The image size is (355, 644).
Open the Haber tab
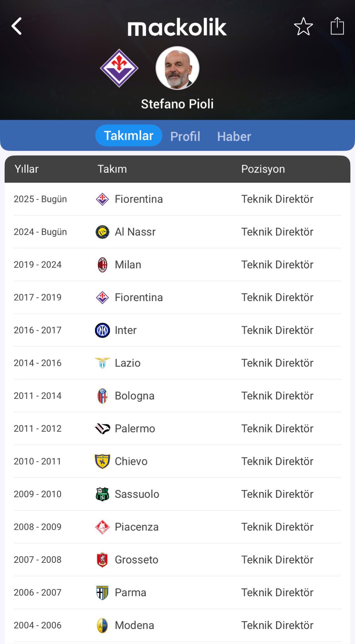(x=234, y=136)
